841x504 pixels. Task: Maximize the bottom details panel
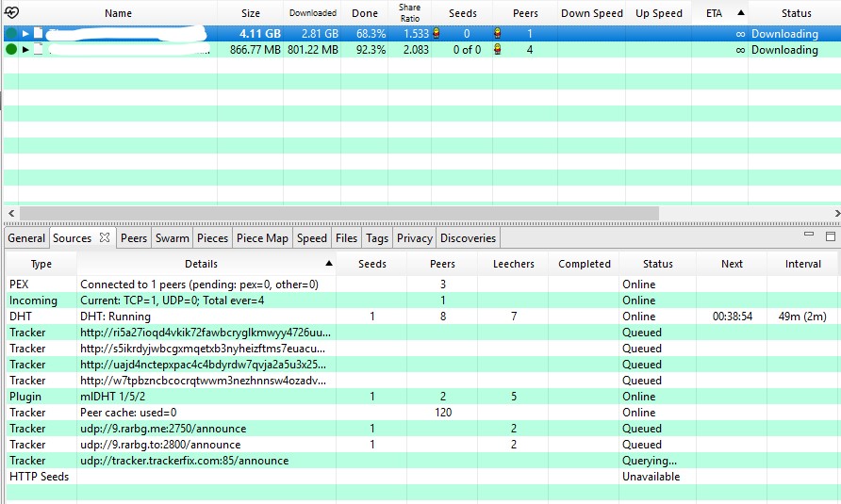tap(831, 236)
